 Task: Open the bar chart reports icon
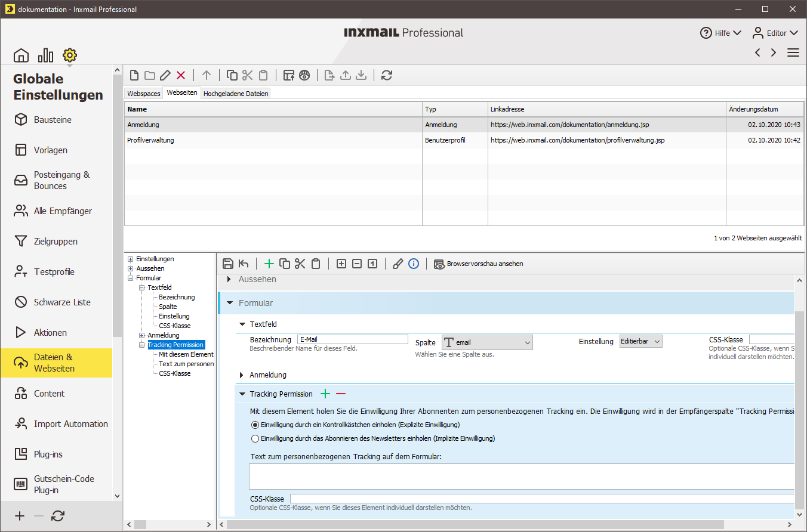click(45, 55)
